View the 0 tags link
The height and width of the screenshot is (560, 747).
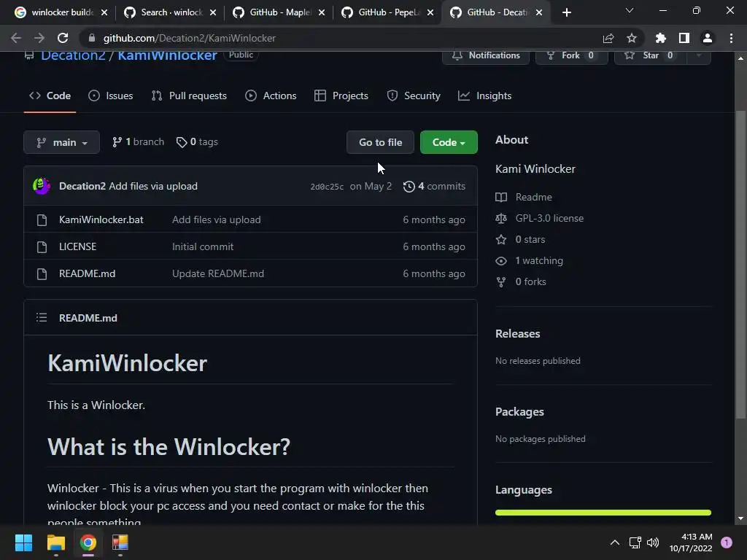[197, 142]
